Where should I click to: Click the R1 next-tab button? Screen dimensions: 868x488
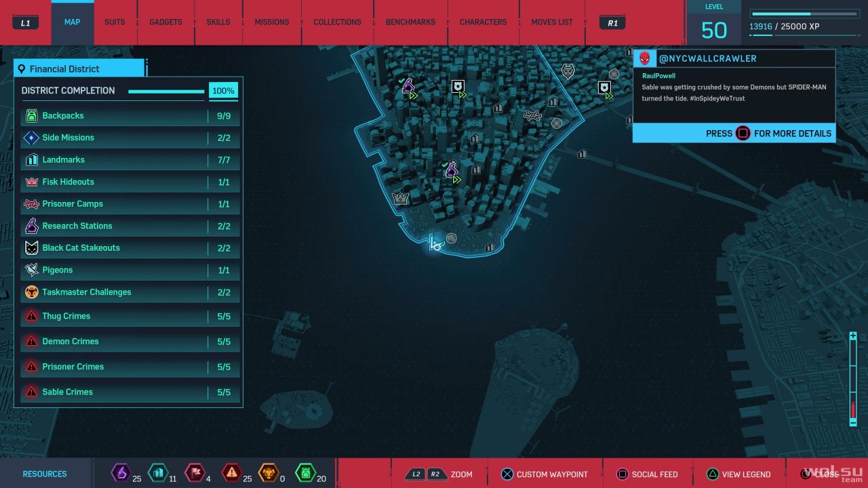click(x=612, y=23)
